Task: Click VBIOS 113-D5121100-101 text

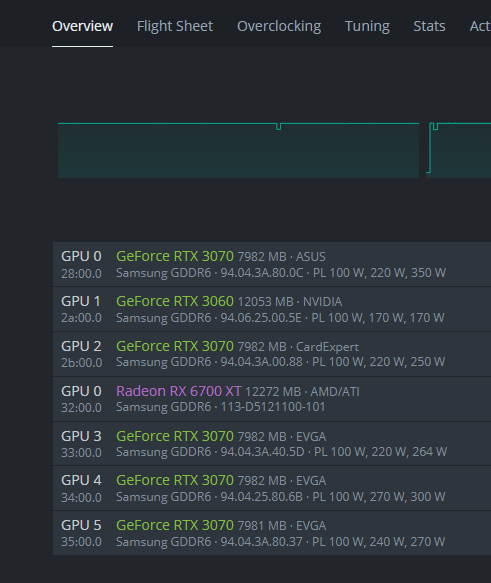Action: click(273, 407)
